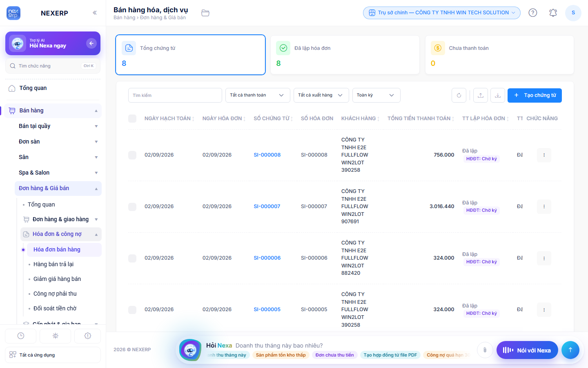
Task: Open the folder icon beside page title
Action: (x=205, y=13)
